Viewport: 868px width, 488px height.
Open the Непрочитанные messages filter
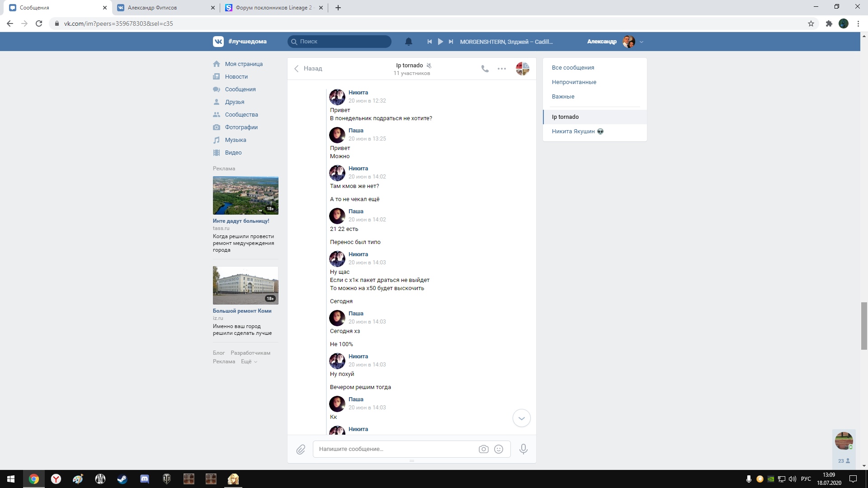pos(574,82)
